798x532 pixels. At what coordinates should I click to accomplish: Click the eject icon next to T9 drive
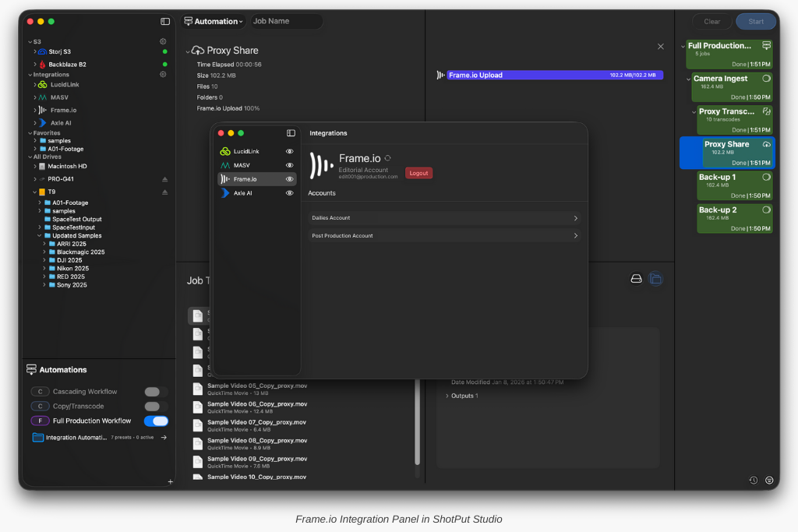164,192
